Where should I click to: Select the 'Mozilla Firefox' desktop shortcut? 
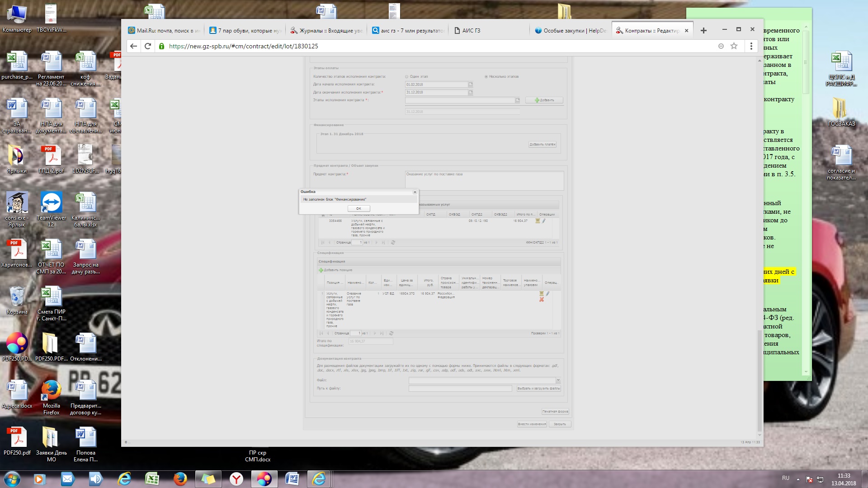click(51, 397)
